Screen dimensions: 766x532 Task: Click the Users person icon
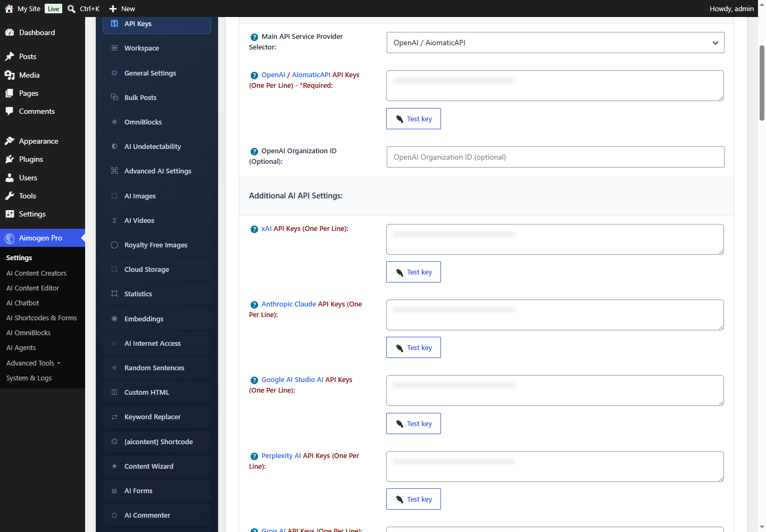(x=10, y=178)
